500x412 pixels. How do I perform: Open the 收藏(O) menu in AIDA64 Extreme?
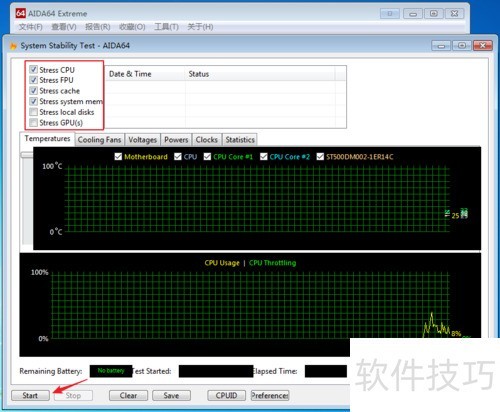tap(132, 27)
